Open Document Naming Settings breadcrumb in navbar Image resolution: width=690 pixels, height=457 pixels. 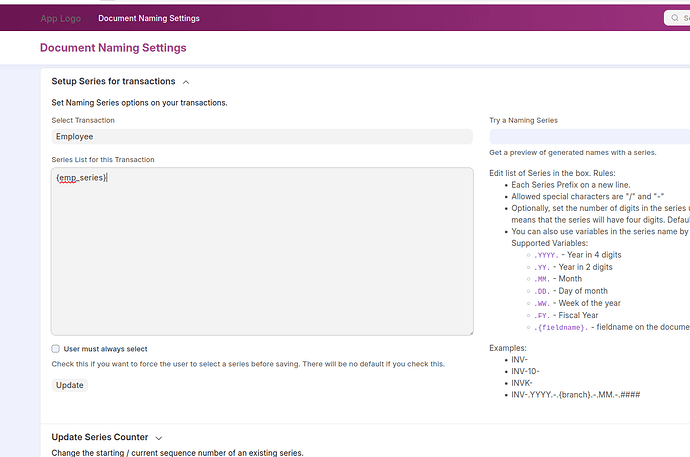coord(149,18)
